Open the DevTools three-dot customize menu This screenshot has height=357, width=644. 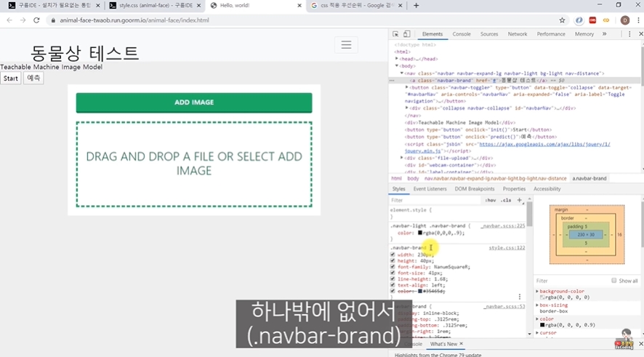pos(629,34)
